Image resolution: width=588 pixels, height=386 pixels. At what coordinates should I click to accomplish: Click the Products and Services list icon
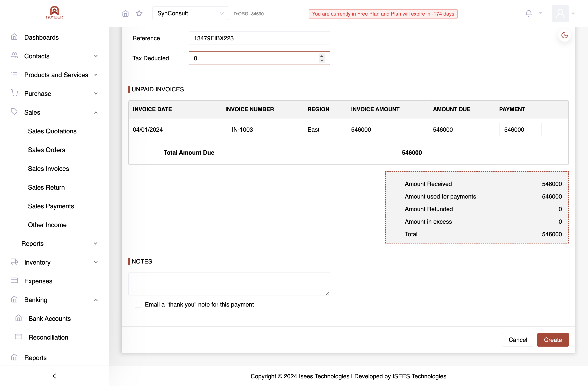pos(14,74)
